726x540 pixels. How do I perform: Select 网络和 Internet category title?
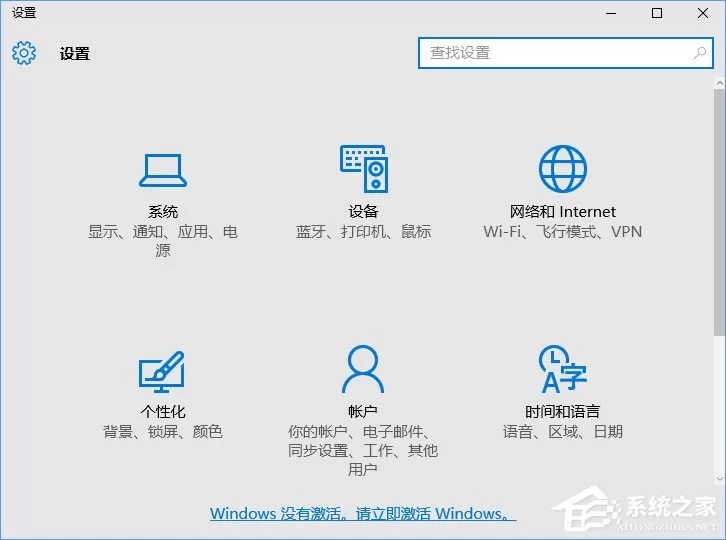click(563, 212)
